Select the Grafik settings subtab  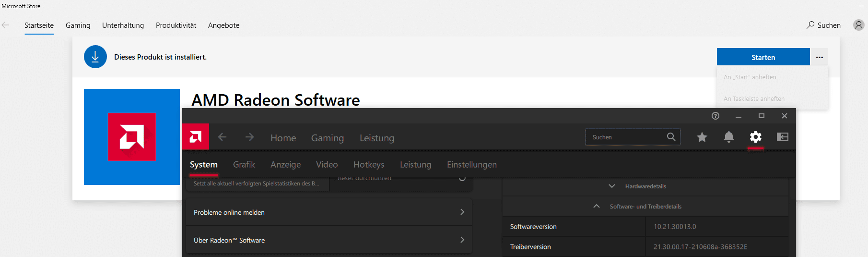coord(244,165)
